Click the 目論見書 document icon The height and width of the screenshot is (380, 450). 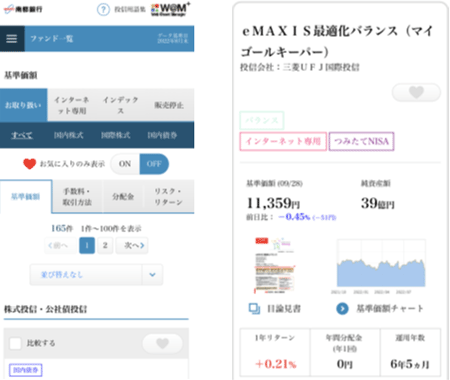[x=255, y=309]
